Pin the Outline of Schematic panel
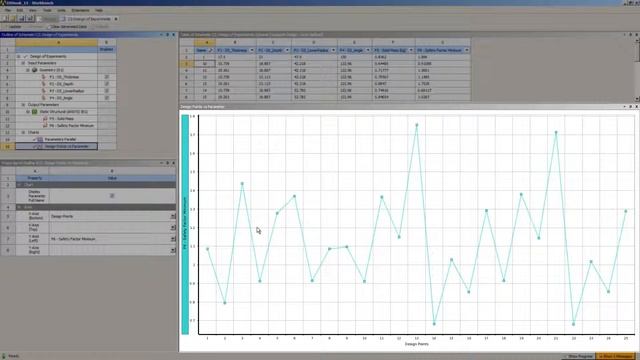This screenshot has width=640, height=360. click(167, 35)
